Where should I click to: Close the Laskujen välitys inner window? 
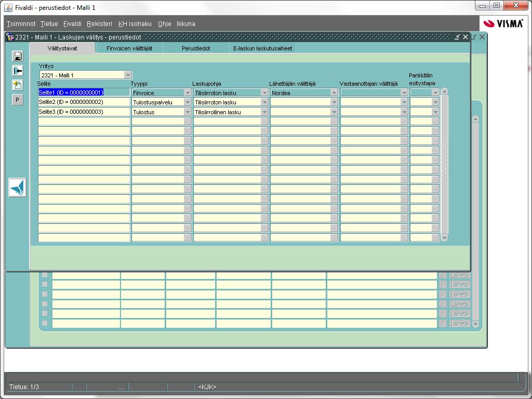coord(465,37)
